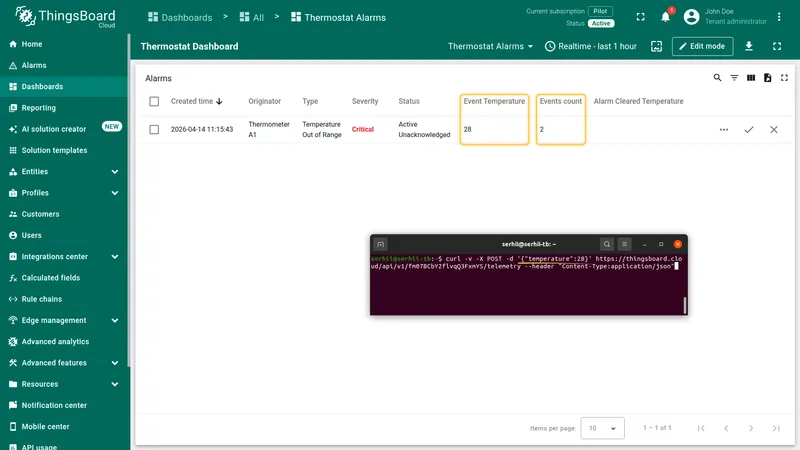Sort by Created time arrow
This screenshot has width=800, height=450.
click(219, 102)
